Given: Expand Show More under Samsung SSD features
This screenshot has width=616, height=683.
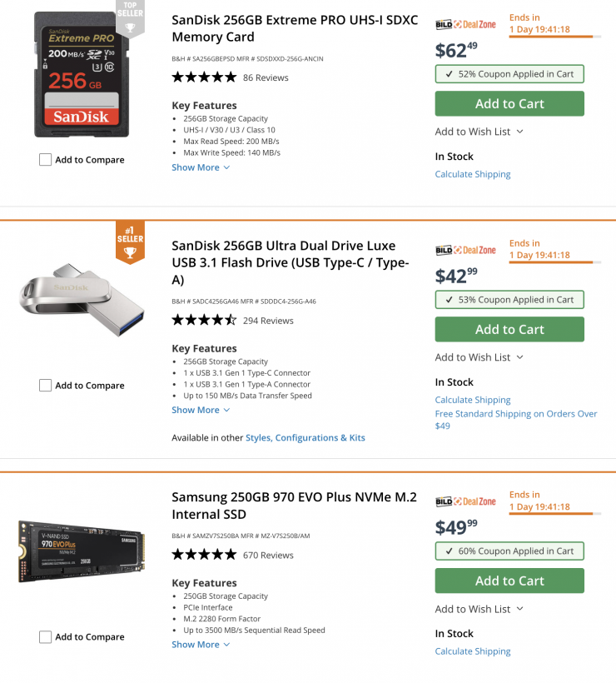Looking at the screenshot, I should click(x=201, y=645).
